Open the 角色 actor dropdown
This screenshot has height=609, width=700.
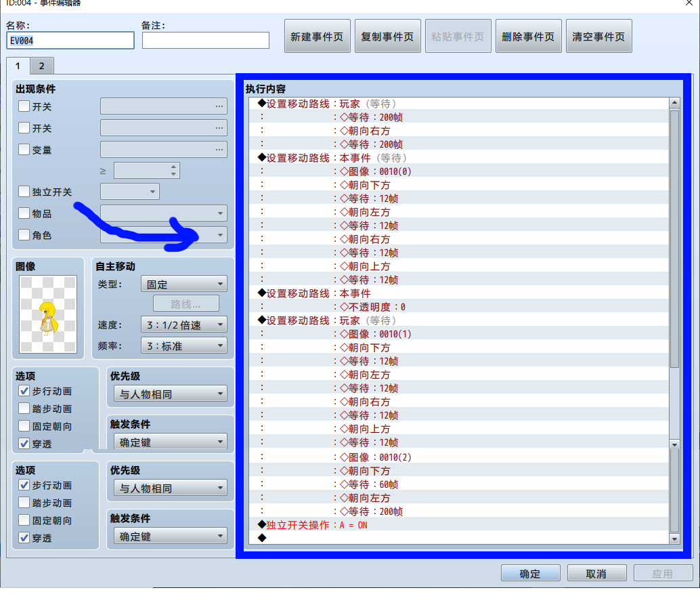[x=164, y=234]
